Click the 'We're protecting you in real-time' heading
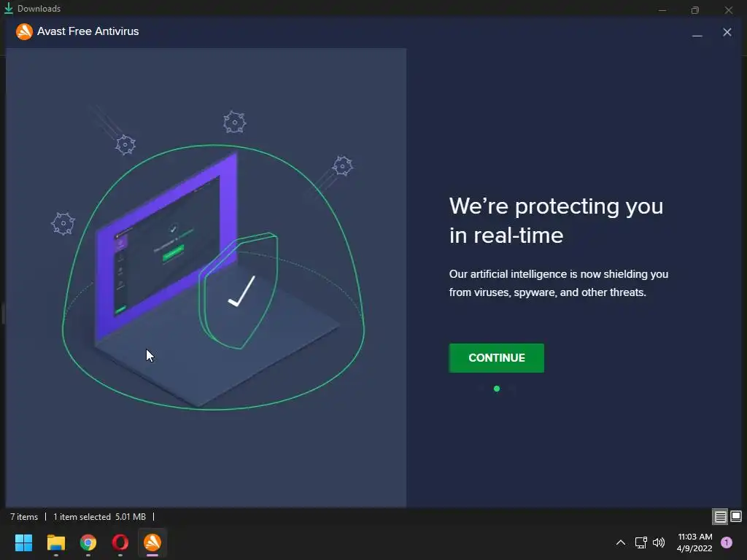This screenshot has width=747, height=560. point(556,220)
